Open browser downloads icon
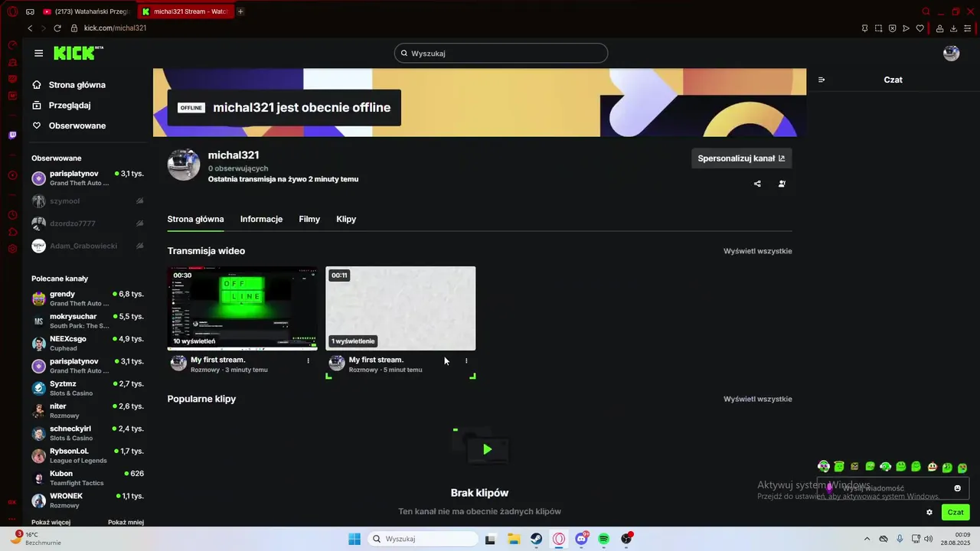This screenshot has height=551, width=980. [954, 28]
